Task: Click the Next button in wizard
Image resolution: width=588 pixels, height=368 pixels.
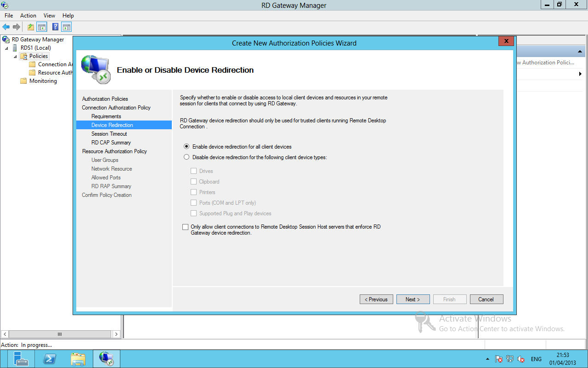Action: pyautogui.click(x=413, y=299)
